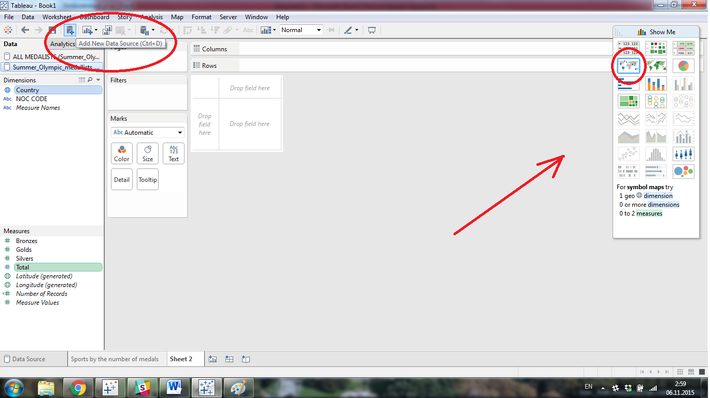The height and width of the screenshot is (398, 710).
Task: Select the Total measure field
Action: 58,267
